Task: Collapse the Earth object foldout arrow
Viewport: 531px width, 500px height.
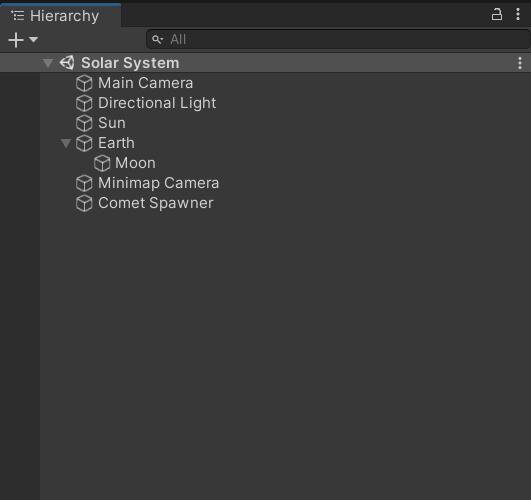Action: 66,143
